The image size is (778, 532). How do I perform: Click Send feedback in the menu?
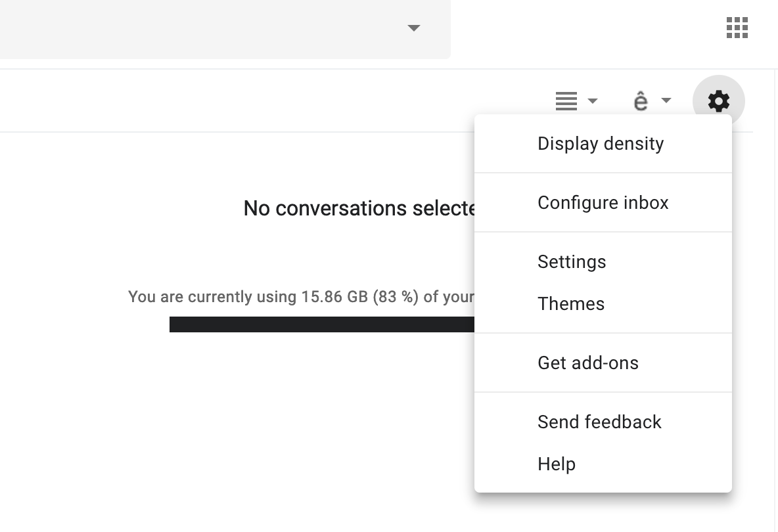tap(599, 422)
